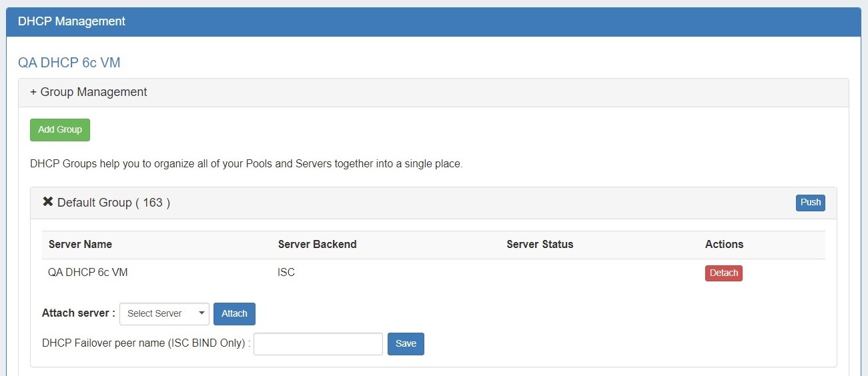Open the Select Server dropdown
This screenshot has height=376, width=868.
pos(164,314)
